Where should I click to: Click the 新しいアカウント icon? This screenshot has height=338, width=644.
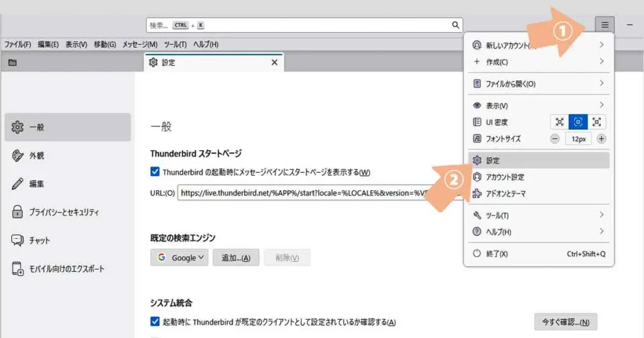[477, 45]
